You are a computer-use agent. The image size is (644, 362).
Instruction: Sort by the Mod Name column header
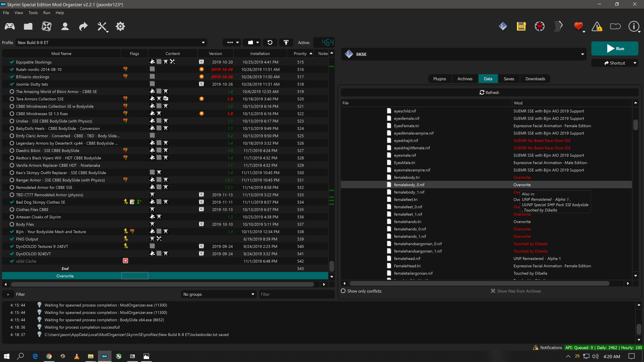(61, 54)
